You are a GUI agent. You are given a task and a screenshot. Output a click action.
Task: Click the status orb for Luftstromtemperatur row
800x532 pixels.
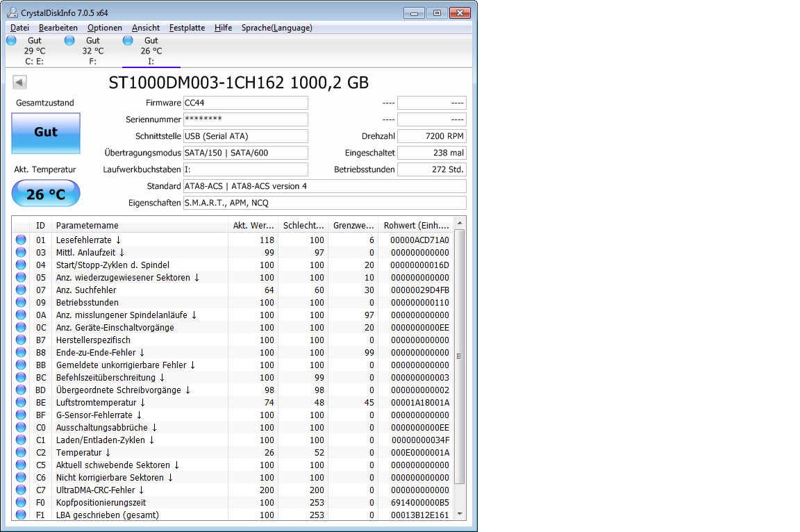(x=21, y=402)
